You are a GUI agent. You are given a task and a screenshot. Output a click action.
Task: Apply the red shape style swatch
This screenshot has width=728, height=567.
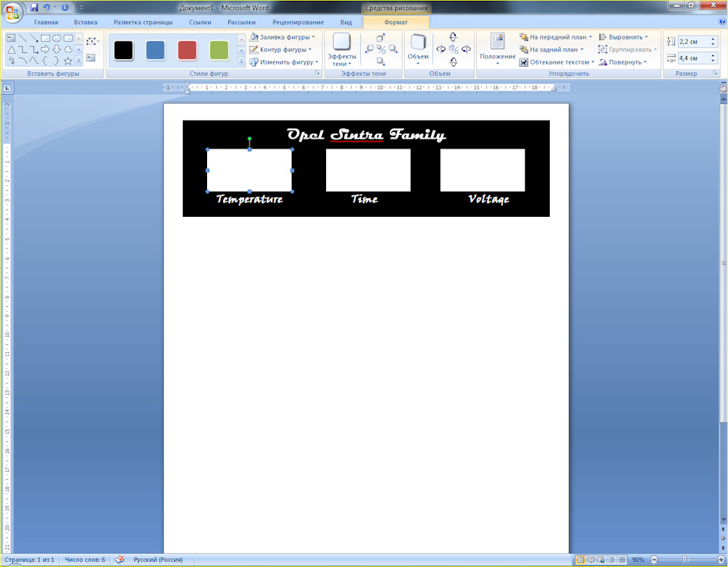pyautogui.click(x=187, y=50)
